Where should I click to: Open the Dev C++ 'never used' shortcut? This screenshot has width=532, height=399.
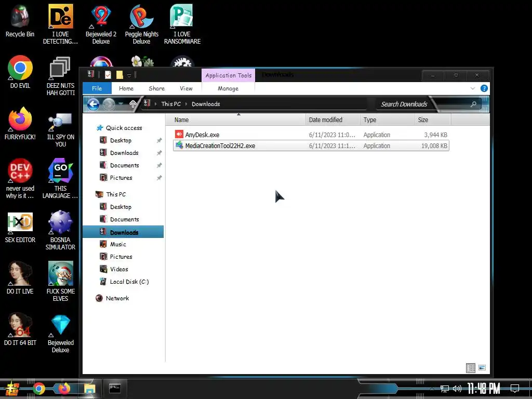20,179
